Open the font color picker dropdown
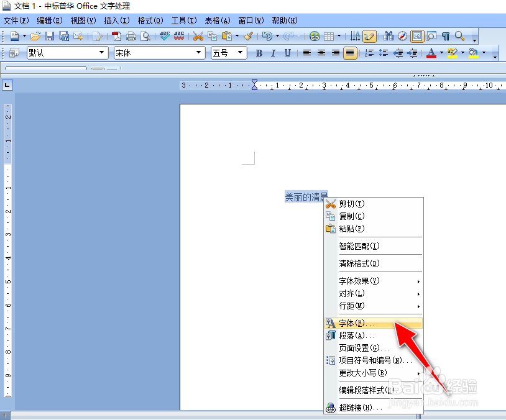 441,53
